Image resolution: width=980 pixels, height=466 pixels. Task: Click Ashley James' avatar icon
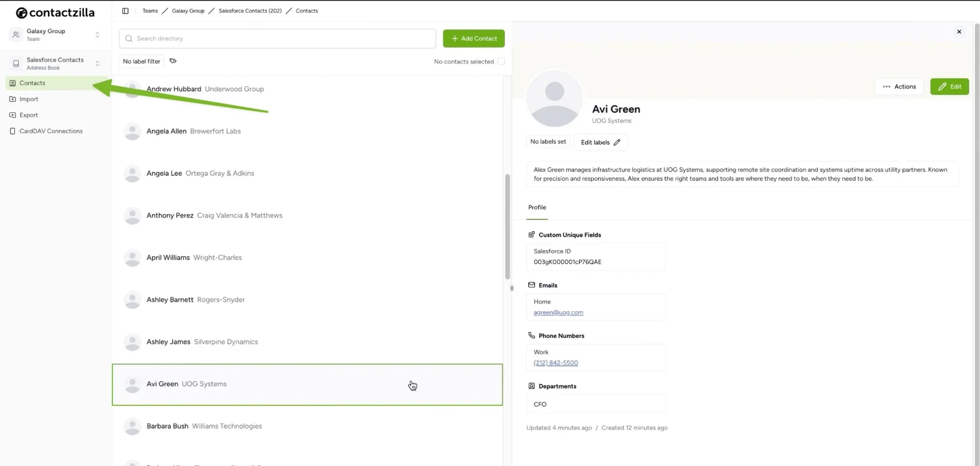coord(132,342)
